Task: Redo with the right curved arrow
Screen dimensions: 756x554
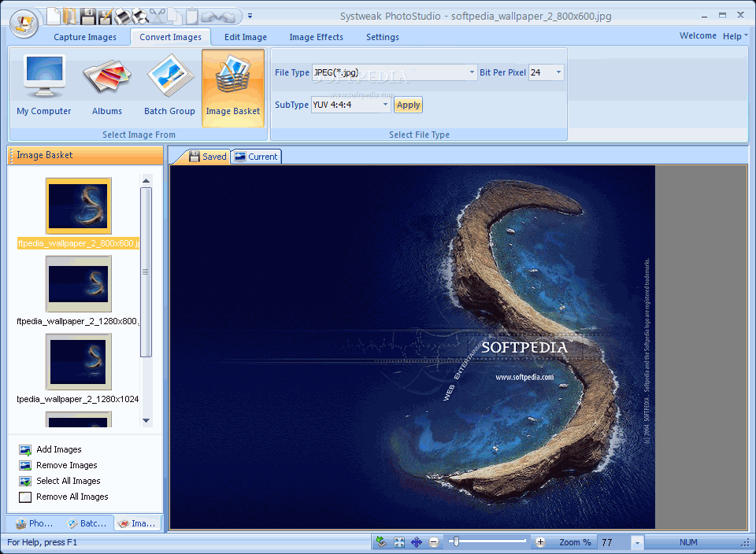Action: coord(226,17)
